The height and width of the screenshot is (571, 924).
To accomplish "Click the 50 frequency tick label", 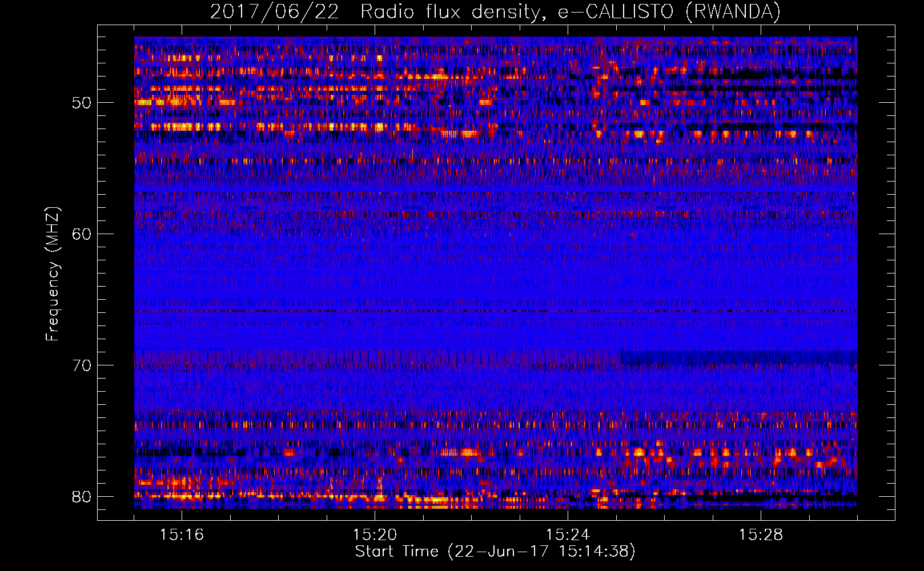I will (x=82, y=103).
